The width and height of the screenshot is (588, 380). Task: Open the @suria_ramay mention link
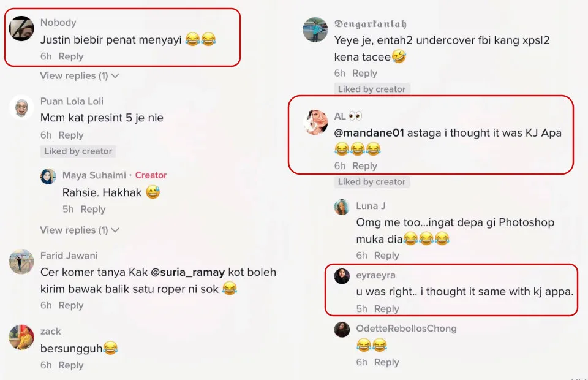189,272
